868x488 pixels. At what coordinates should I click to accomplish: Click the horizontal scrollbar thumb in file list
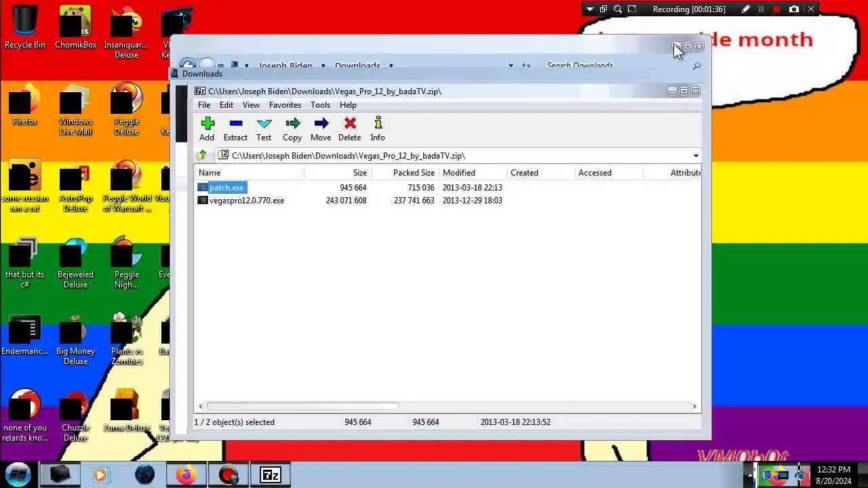pyautogui.click(x=302, y=406)
